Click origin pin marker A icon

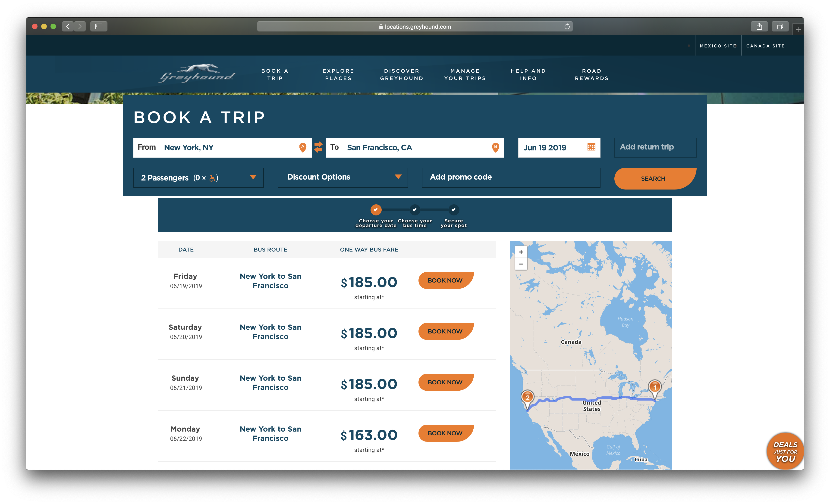(303, 147)
